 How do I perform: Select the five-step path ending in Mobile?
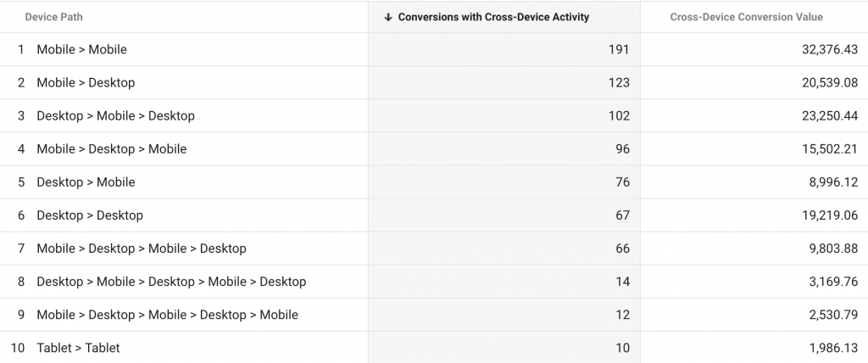pyautogui.click(x=167, y=315)
